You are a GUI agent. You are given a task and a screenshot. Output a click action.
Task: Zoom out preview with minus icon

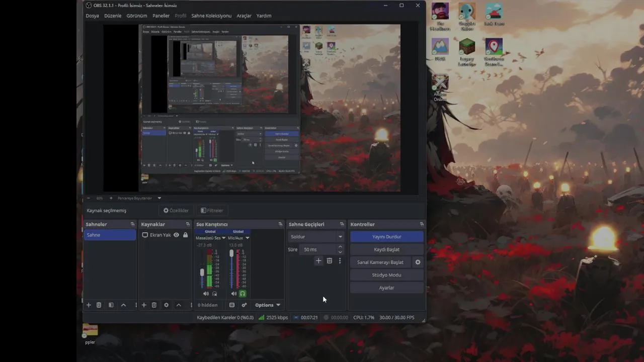click(x=88, y=198)
